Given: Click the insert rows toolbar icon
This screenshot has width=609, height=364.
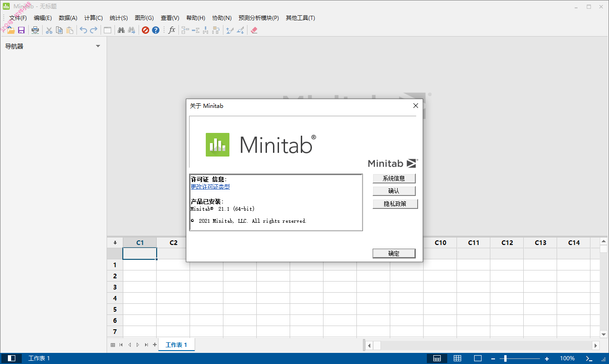Looking at the screenshot, I should point(196,30).
